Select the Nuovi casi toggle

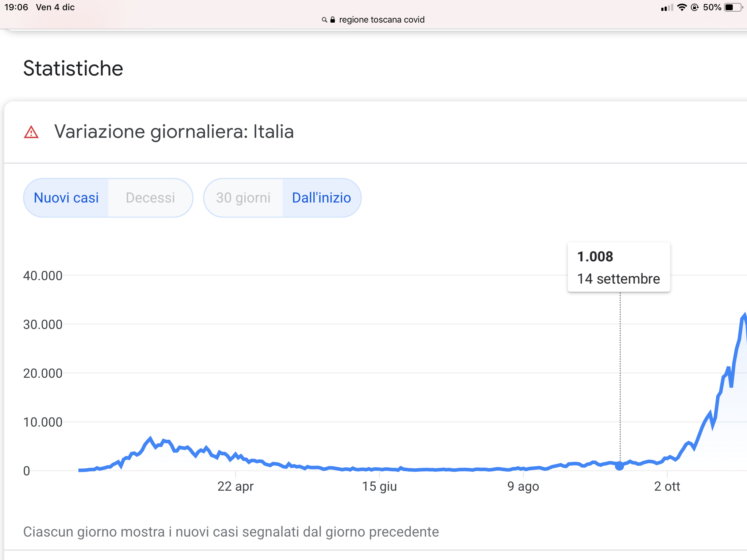66,198
